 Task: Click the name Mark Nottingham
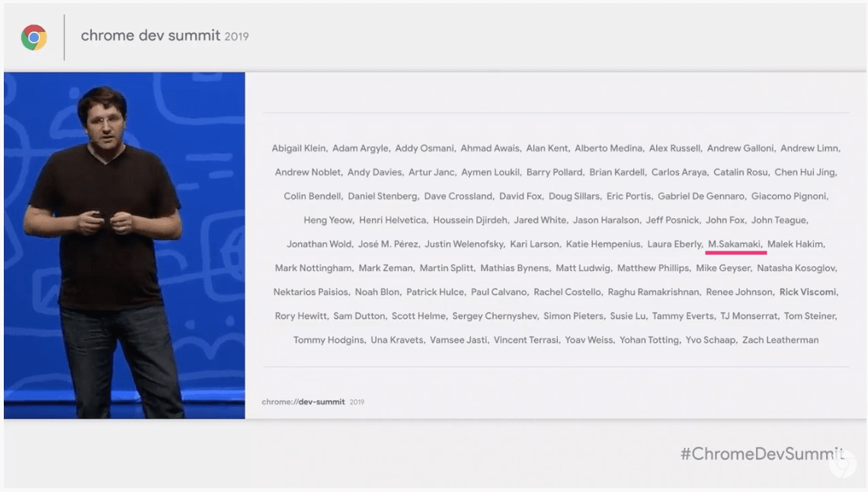312,268
